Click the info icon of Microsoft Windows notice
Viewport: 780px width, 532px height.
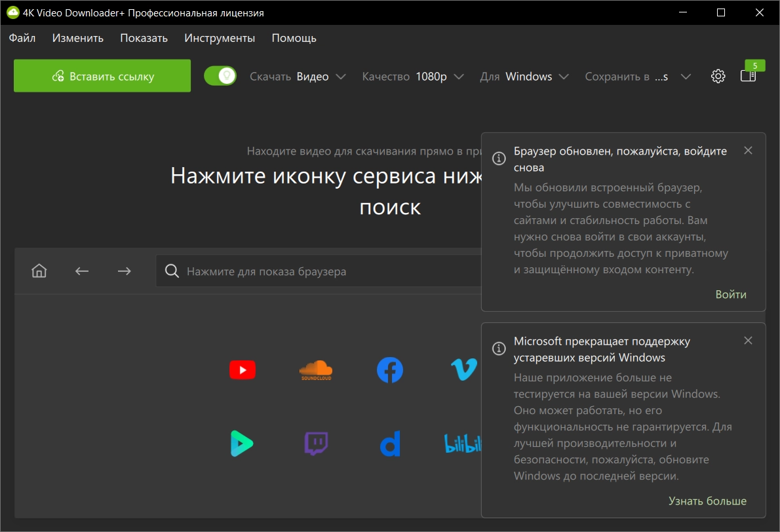[x=499, y=349]
